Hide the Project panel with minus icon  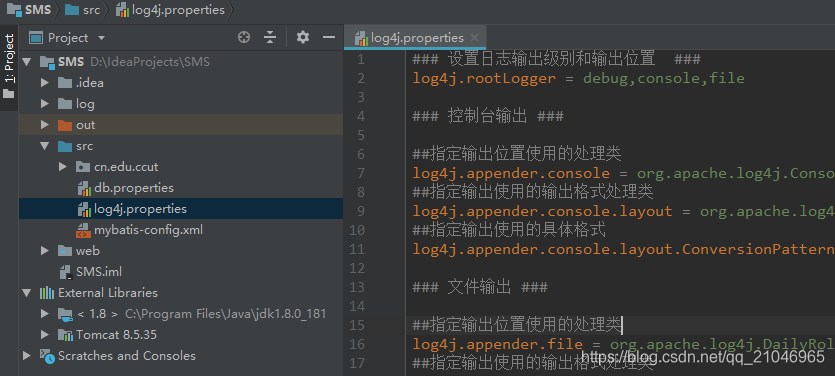coord(329,37)
